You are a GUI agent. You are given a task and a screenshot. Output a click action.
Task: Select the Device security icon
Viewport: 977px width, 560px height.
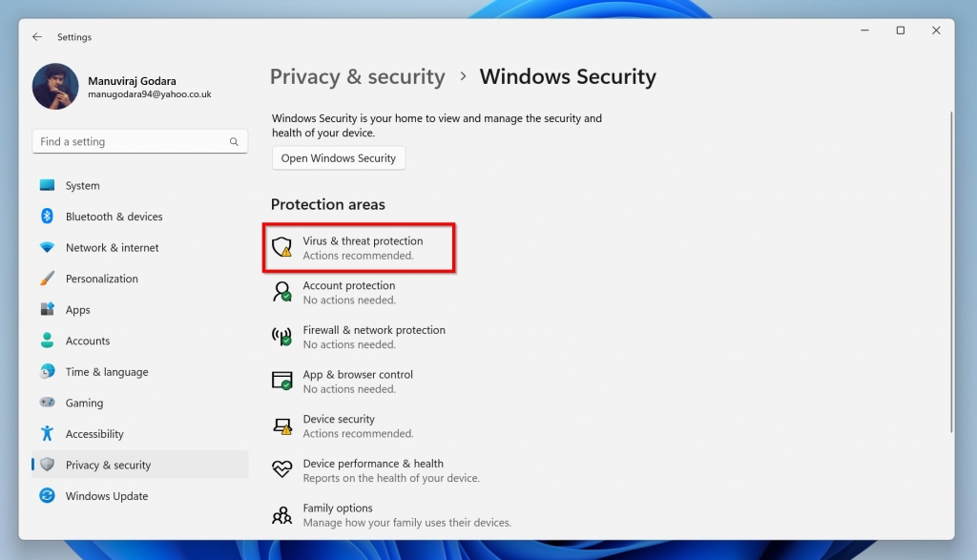pos(281,425)
